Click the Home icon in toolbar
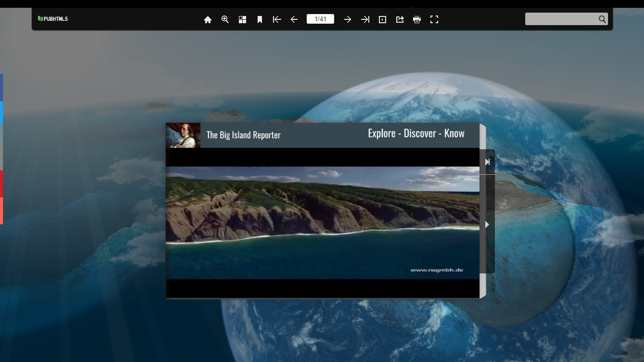Image resolution: width=644 pixels, height=362 pixels. 208,19
